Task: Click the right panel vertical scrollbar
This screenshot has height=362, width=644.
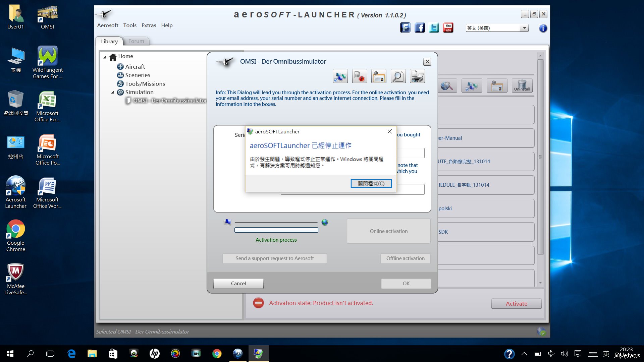Action: (x=540, y=157)
